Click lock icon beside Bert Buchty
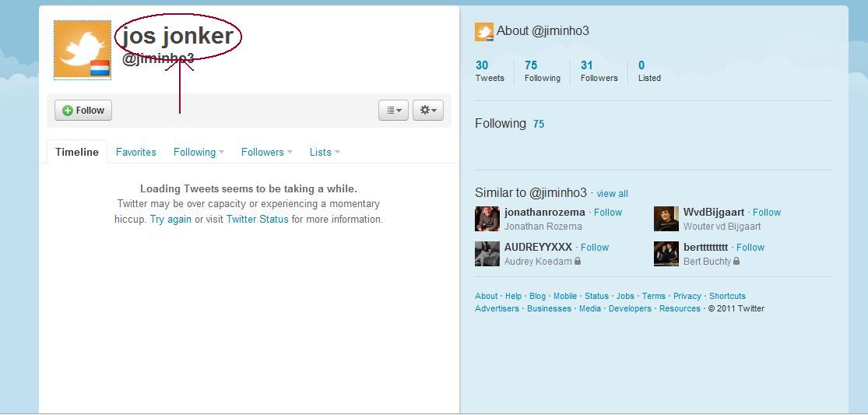Screen dimensions: 868x415 pyautogui.click(x=736, y=261)
